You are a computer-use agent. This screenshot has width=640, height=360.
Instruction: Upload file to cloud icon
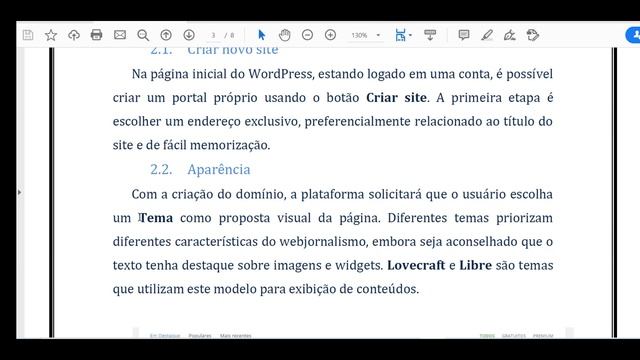point(73,35)
